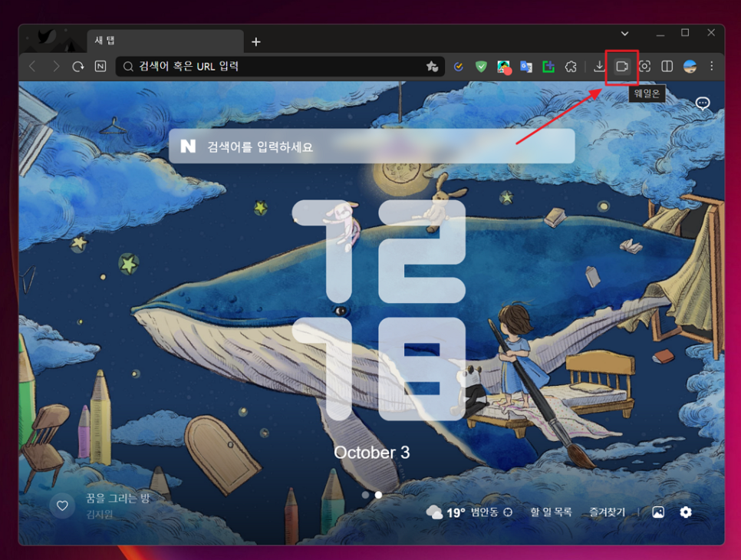This screenshot has height=560, width=741.
Task: Open the green shield ad-blocker extension
Action: pos(481,67)
